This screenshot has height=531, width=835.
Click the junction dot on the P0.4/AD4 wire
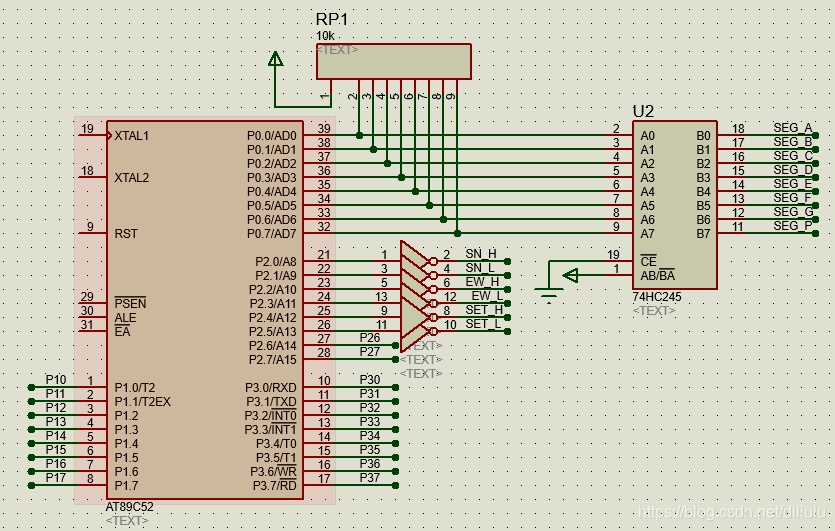415,191
